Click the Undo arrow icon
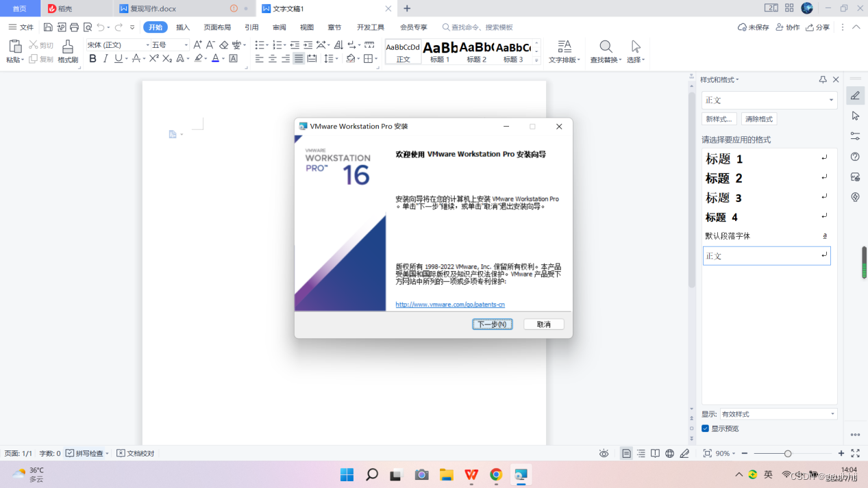 [101, 27]
